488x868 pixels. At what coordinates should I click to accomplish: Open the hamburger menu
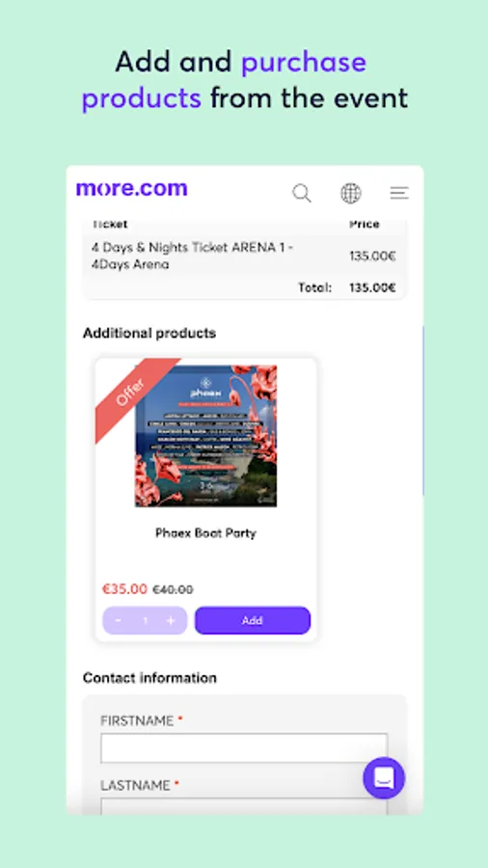click(399, 193)
